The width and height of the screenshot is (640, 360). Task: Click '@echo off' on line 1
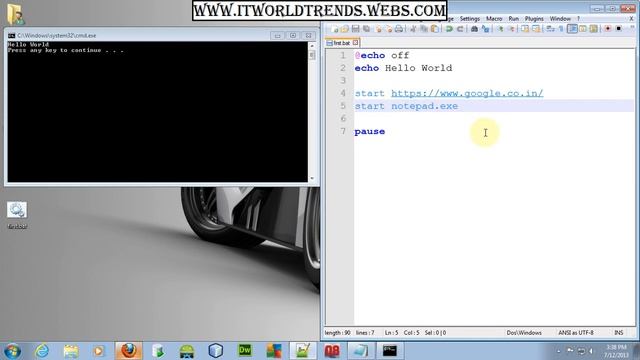pos(382,56)
